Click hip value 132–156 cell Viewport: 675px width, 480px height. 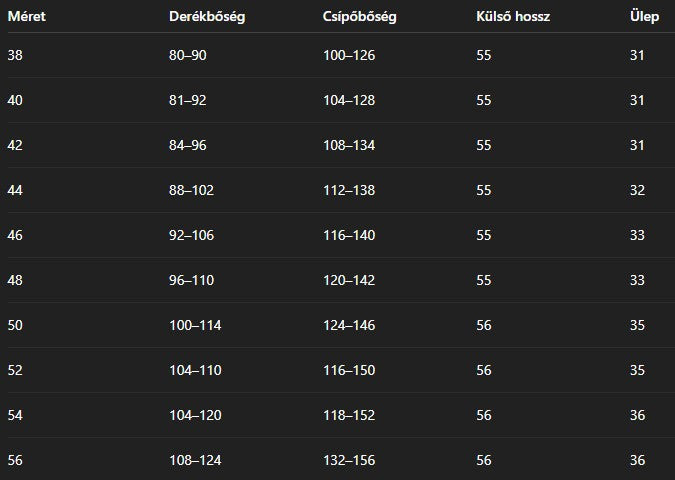[349, 460]
